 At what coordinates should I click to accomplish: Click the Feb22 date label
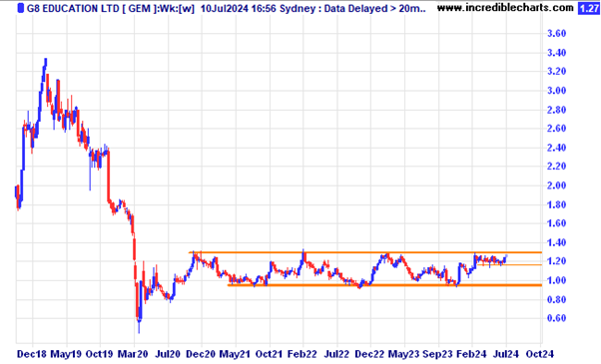[x=302, y=354]
